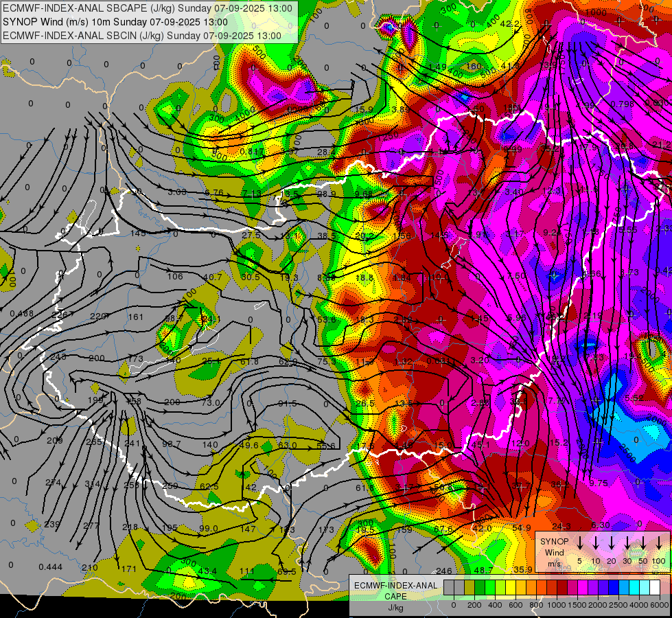
Task: Click the wind arrow symbol for 10 m/s
Action: coord(596,543)
